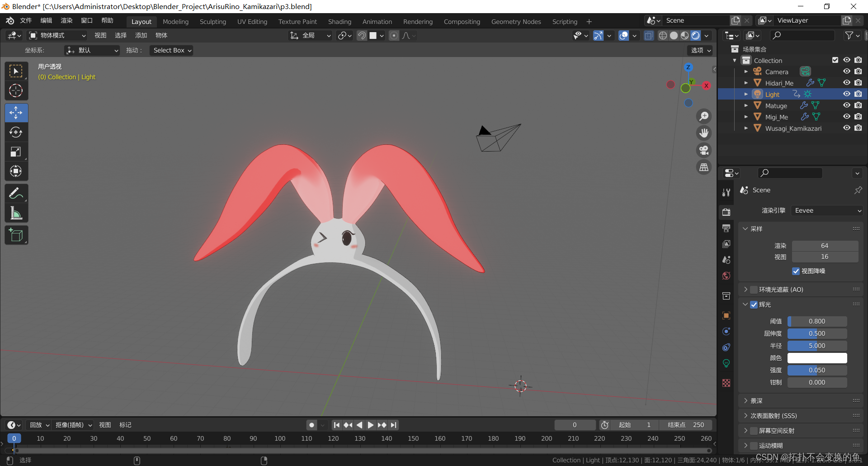Disable the Bloom effect checkbox
The image size is (868, 466).
754,304
